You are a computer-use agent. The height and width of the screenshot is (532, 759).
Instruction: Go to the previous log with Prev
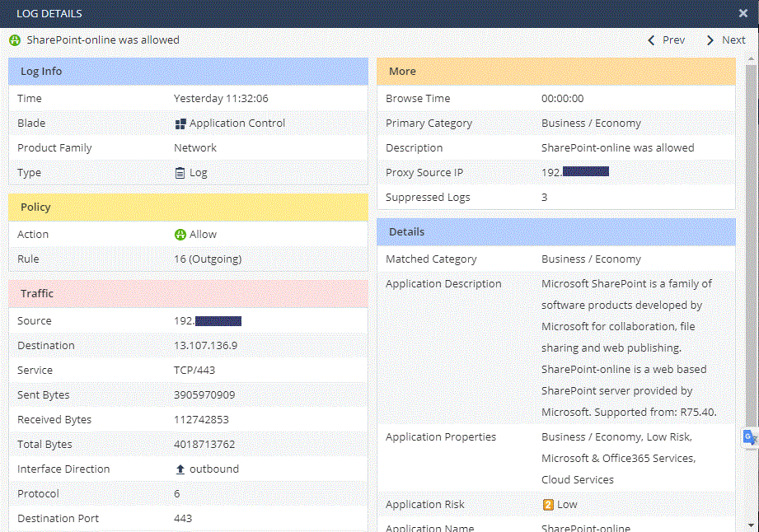[x=666, y=40]
